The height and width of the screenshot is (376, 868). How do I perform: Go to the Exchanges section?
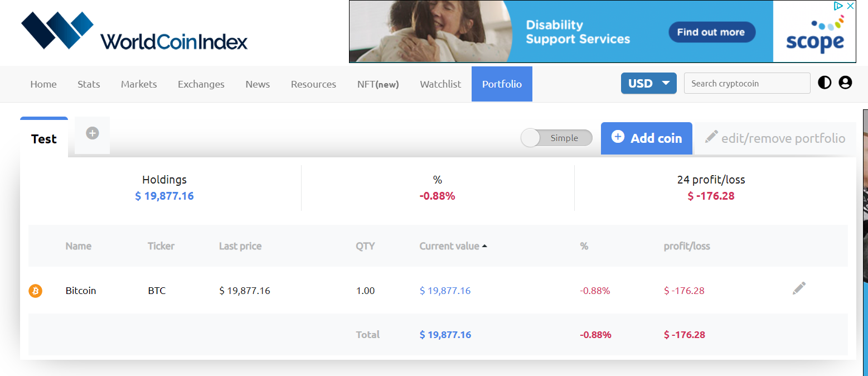(201, 84)
